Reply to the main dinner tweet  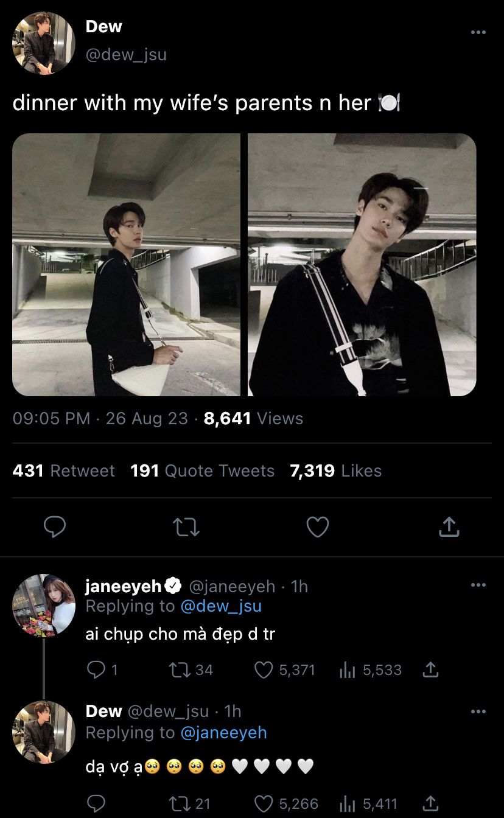[x=55, y=527]
